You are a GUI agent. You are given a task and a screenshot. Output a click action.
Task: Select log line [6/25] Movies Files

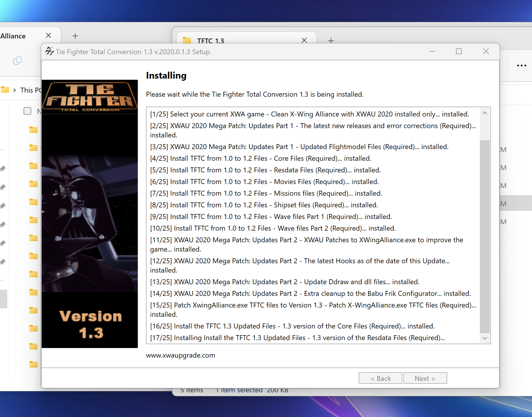coord(264,182)
